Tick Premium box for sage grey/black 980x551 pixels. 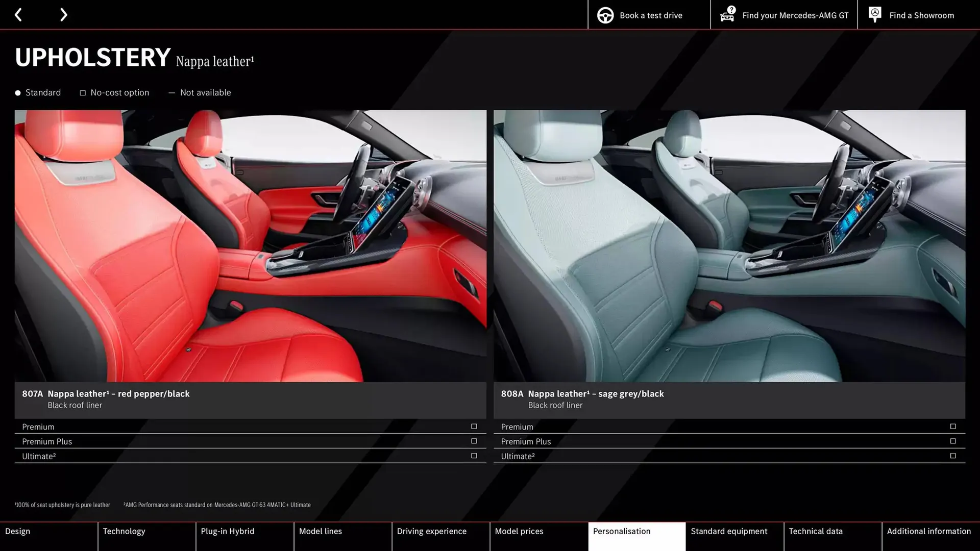952,427
